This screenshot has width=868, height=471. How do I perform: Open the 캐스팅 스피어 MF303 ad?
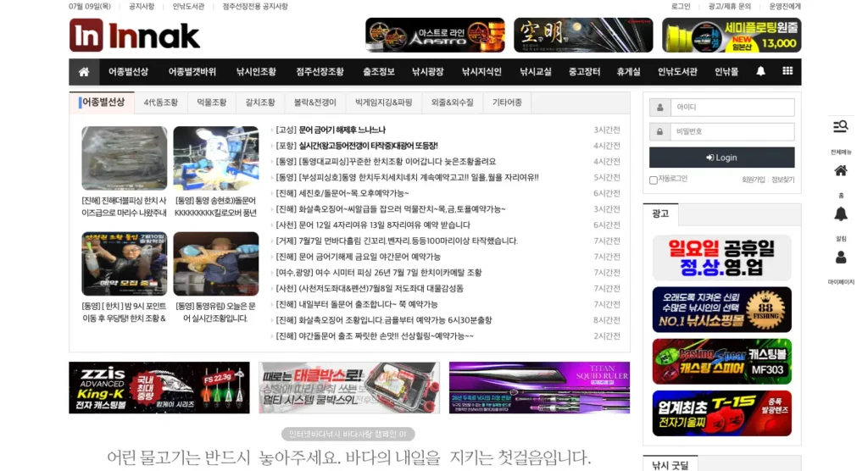722,362
